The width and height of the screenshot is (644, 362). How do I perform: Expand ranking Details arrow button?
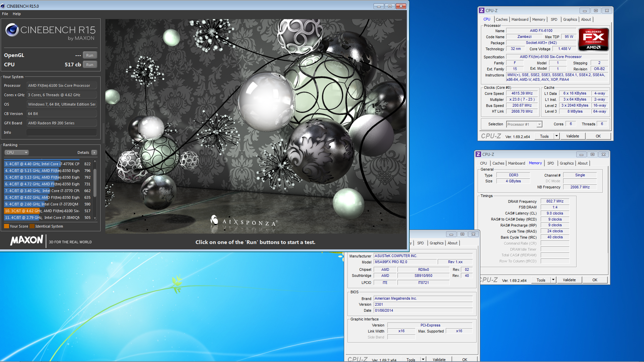click(94, 153)
